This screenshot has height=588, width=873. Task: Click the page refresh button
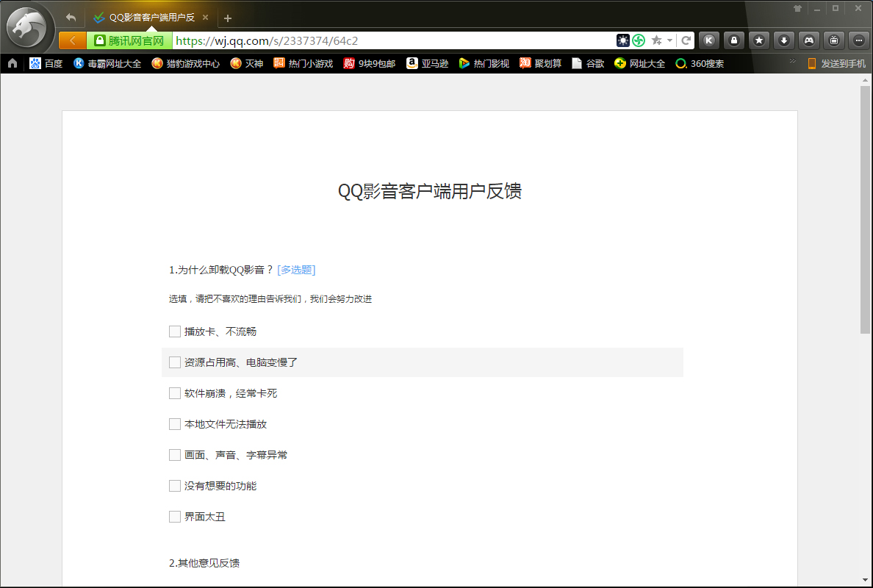[x=686, y=40]
